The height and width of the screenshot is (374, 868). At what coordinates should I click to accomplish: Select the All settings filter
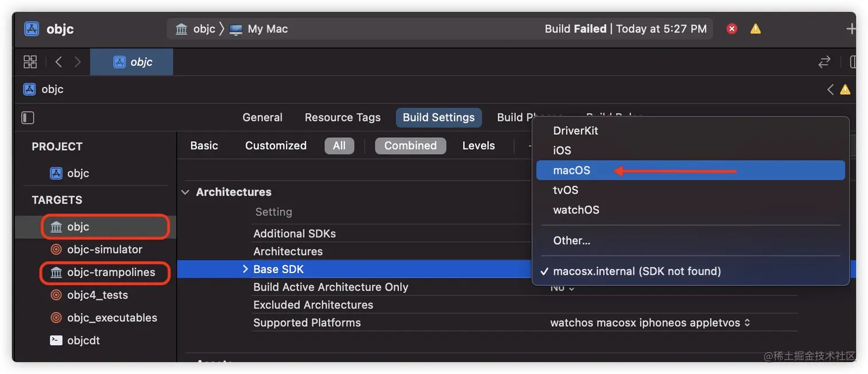click(x=339, y=146)
